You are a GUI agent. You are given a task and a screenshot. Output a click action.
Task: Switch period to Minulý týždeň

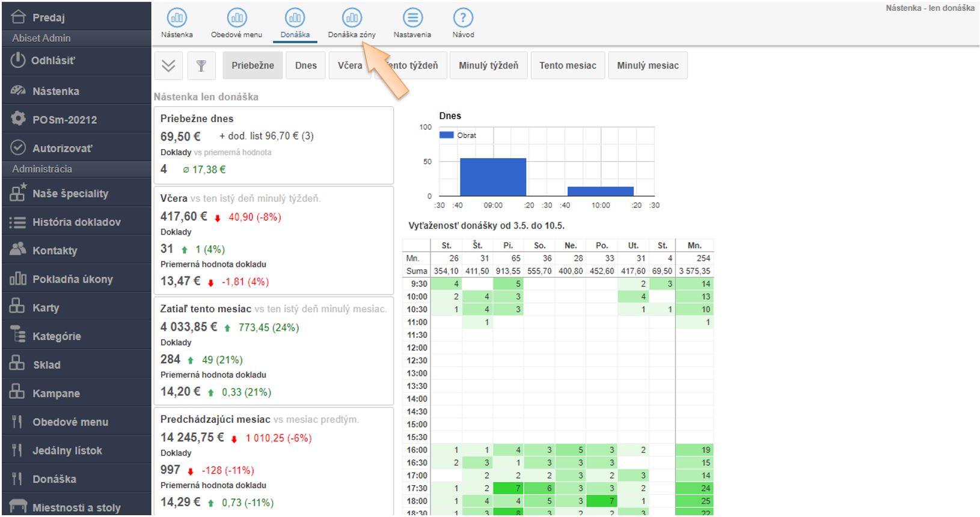coord(488,66)
